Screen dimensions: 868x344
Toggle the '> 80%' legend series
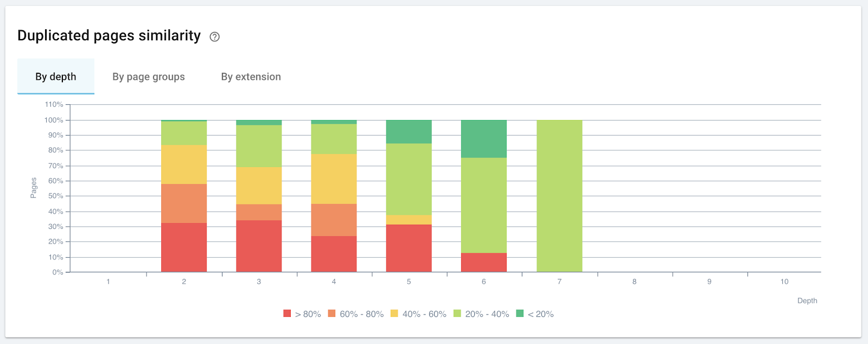click(x=307, y=314)
